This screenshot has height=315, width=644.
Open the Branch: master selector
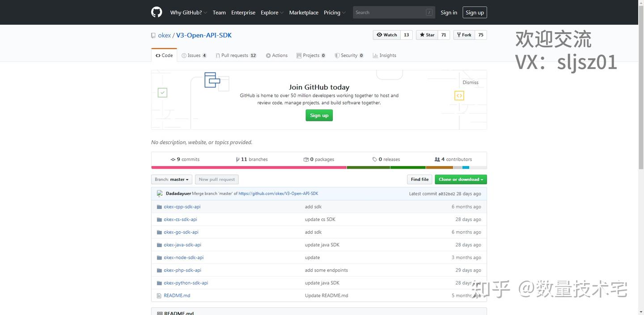tap(172, 179)
